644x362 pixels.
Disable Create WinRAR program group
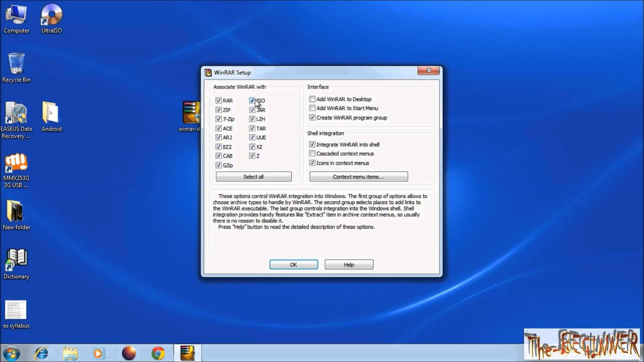312,118
